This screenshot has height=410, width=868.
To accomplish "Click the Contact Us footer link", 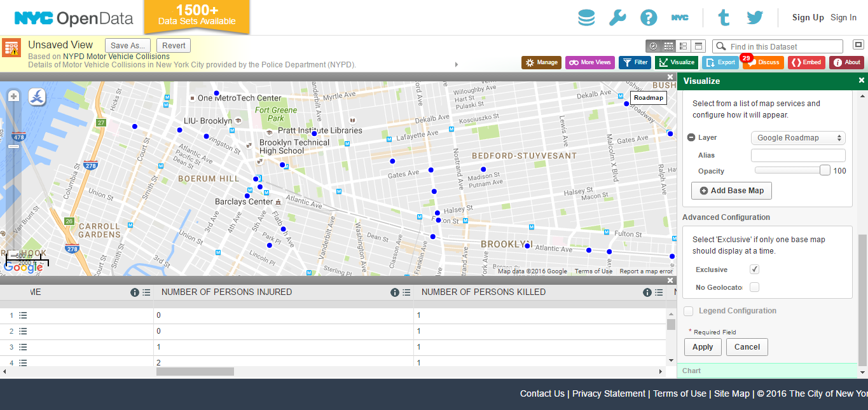I will pos(542,393).
